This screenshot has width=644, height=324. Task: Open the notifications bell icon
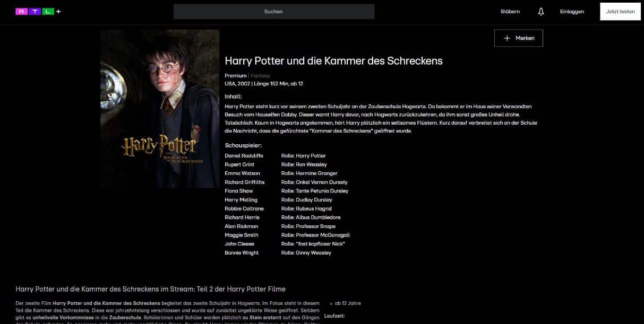541,11
